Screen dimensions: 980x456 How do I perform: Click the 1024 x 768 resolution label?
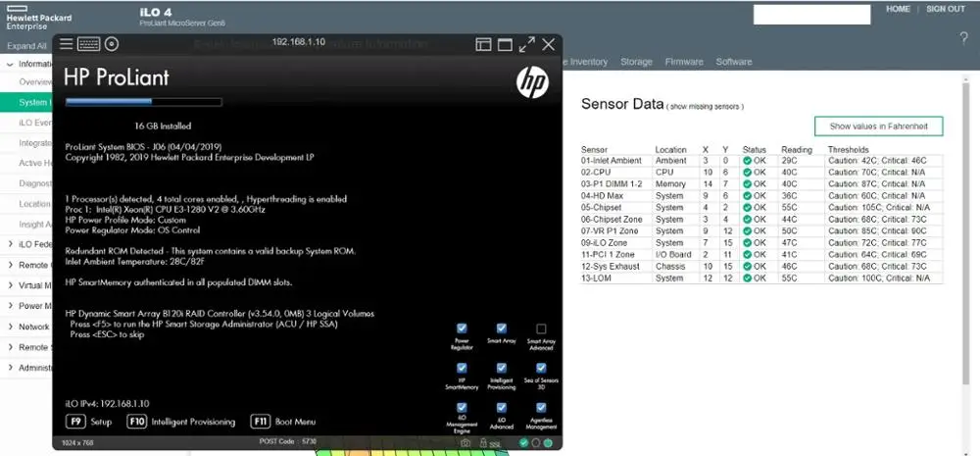(75, 443)
